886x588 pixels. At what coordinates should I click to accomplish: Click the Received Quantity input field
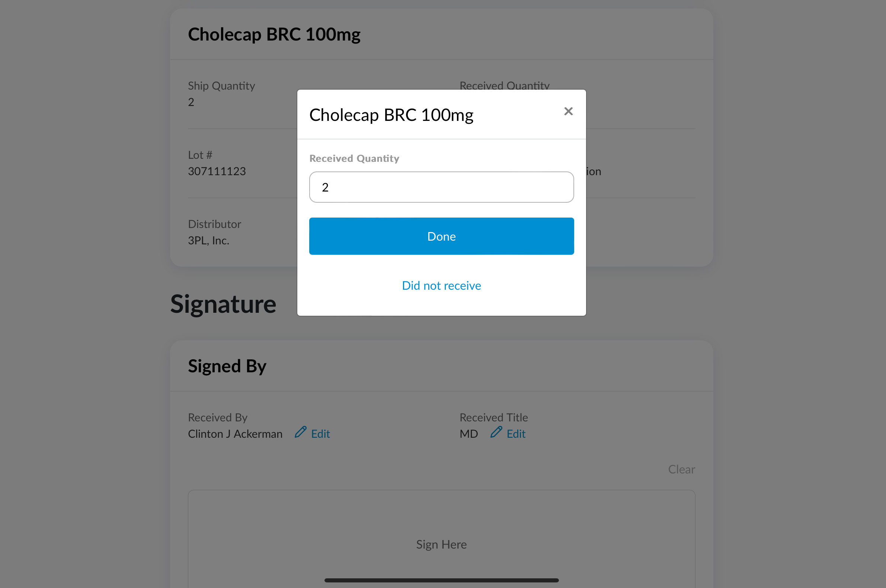[x=441, y=187]
